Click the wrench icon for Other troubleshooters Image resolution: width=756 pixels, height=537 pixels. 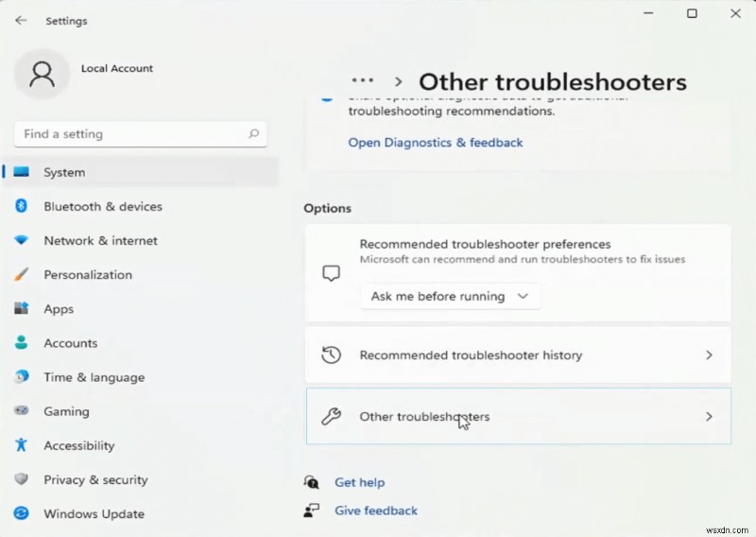point(332,416)
